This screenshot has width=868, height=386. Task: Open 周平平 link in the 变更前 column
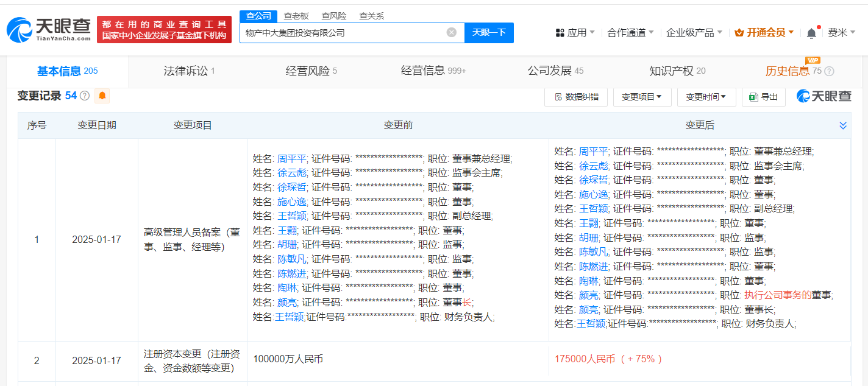point(292,158)
